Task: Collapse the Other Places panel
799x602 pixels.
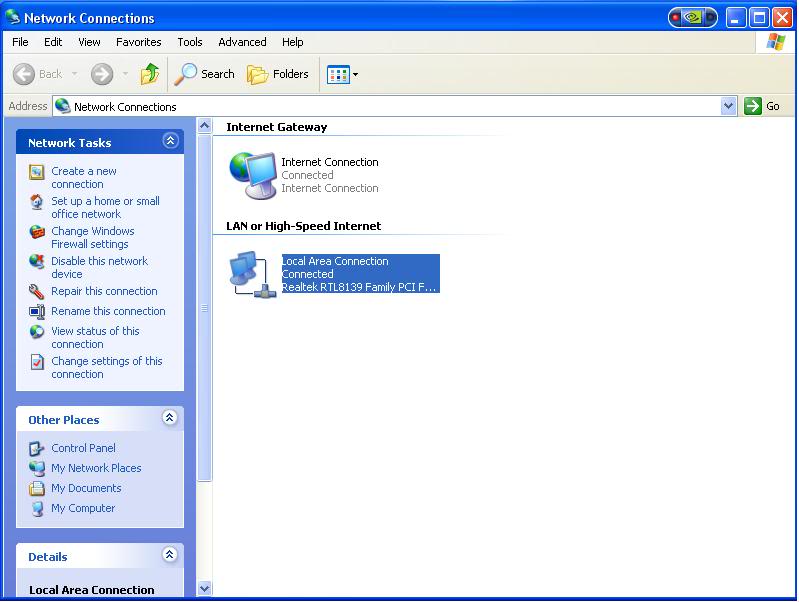Action: (x=170, y=418)
